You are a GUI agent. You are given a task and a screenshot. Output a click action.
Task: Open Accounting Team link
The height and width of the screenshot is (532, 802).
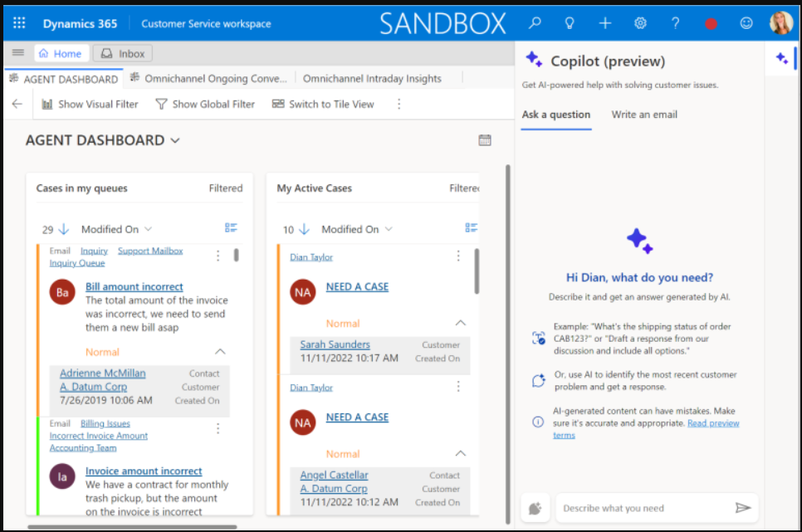[83, 447]
